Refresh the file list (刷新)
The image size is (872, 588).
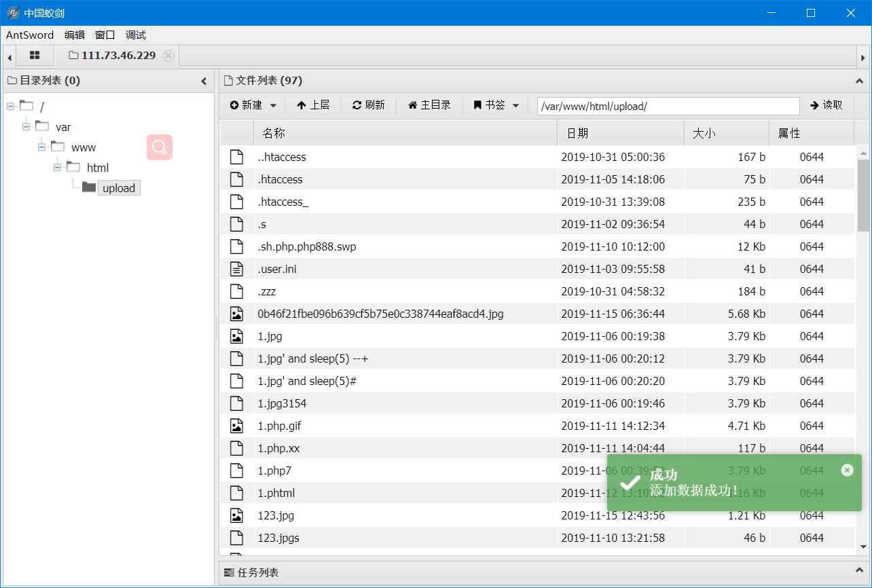(x=368, y=105)
